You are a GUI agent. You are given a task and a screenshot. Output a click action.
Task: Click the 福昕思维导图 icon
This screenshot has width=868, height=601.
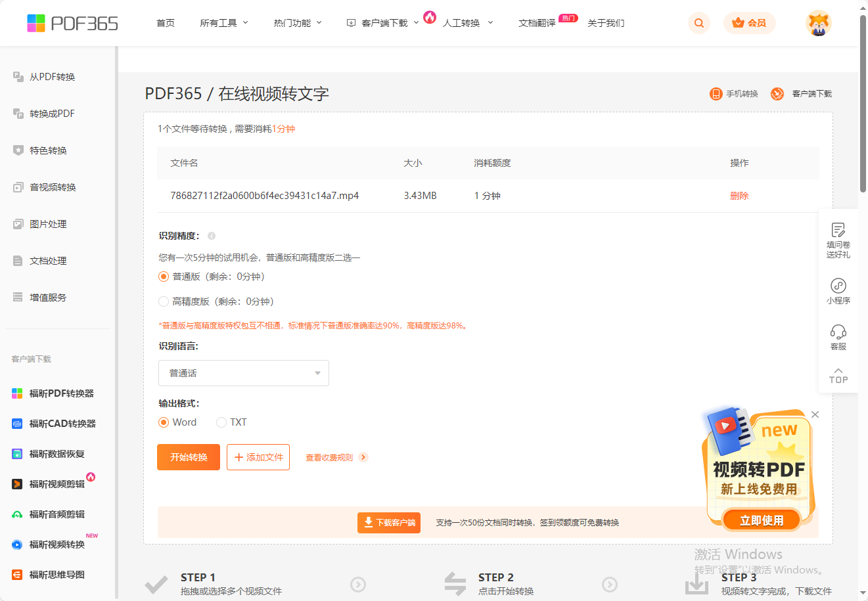(x=17, y=575)
